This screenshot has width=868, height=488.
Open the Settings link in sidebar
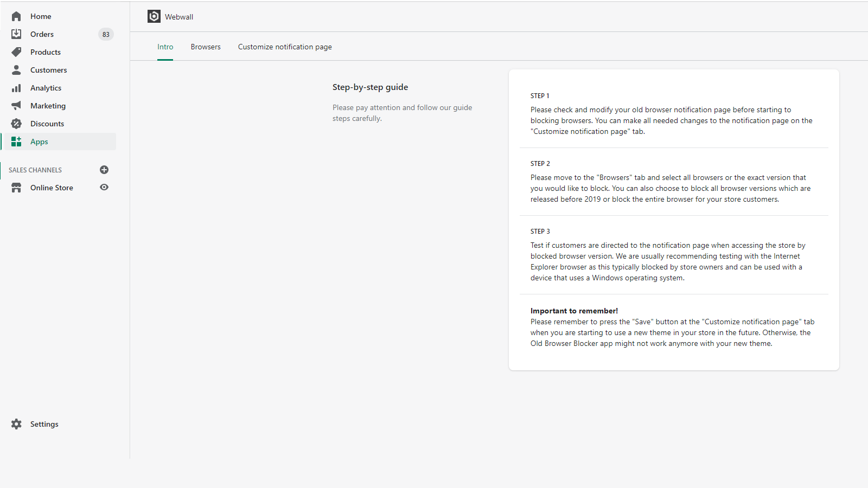coord(44,424)
